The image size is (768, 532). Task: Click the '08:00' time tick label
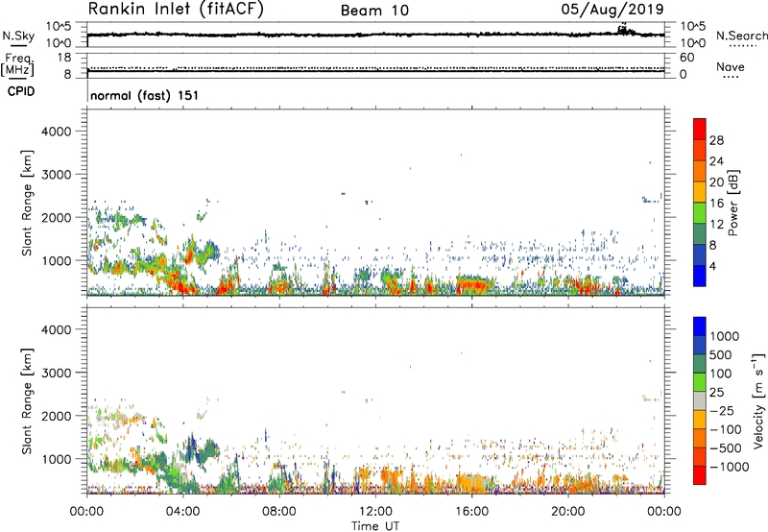[279, 512]
